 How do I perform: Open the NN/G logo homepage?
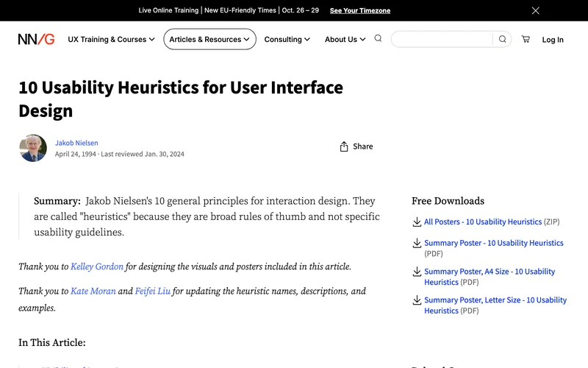point(36,39)
